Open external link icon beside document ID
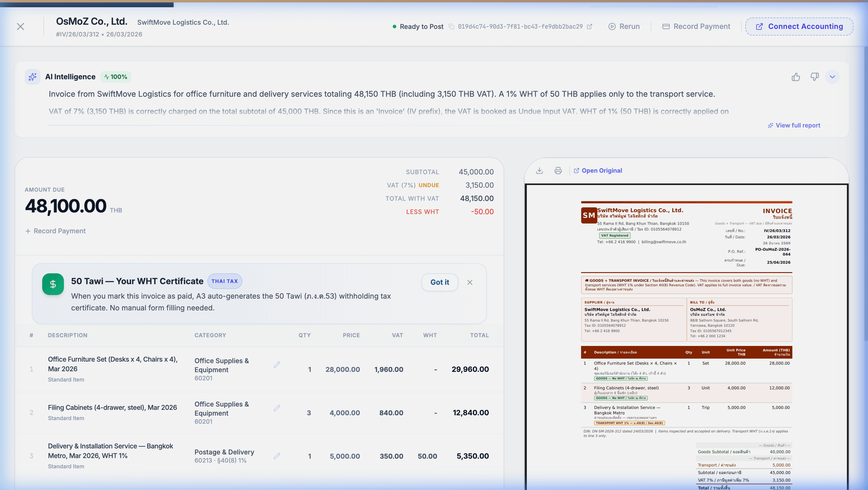The width and height of the screenshot is (868, 490). (589, 27)
